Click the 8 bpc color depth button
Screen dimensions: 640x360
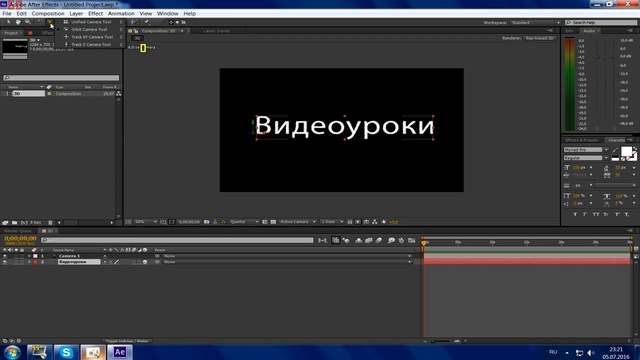(36, 222)
